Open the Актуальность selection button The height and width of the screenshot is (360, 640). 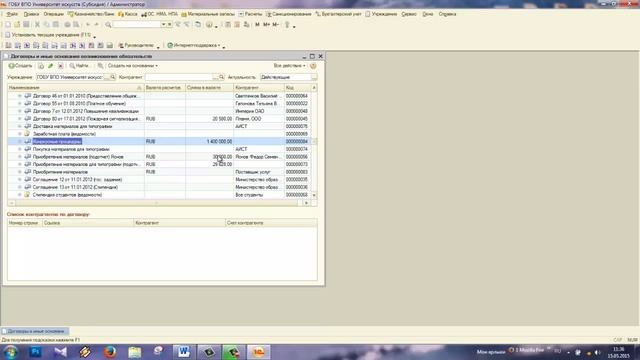tap(314, 77)
